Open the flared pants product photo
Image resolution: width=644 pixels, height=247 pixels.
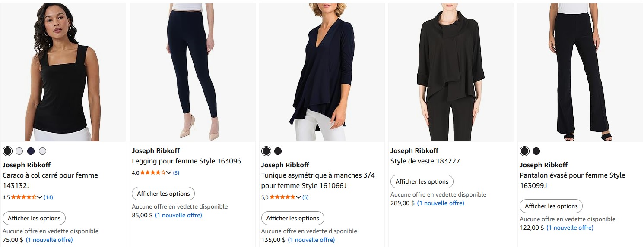click(x=580, y=72)
